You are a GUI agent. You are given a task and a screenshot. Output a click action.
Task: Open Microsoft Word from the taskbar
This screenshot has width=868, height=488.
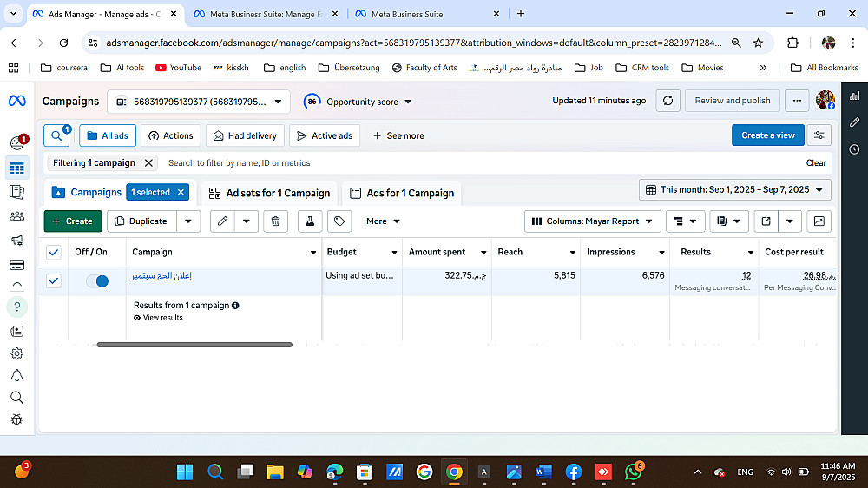point(543,472)
